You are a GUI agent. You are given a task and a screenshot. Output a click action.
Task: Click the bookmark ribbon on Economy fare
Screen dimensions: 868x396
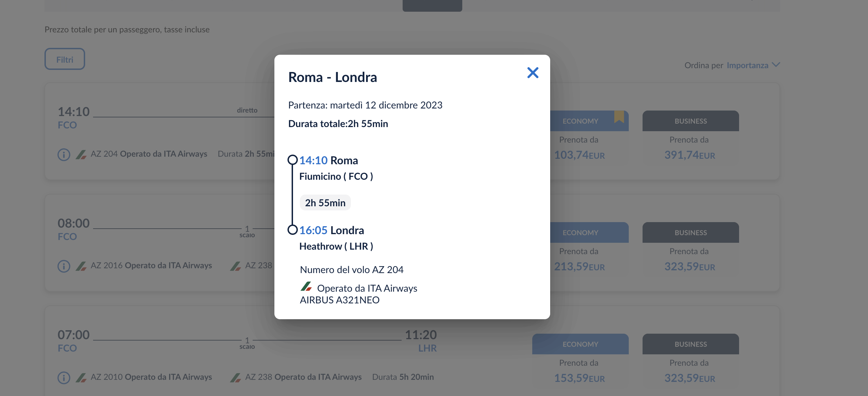[619, 117]
